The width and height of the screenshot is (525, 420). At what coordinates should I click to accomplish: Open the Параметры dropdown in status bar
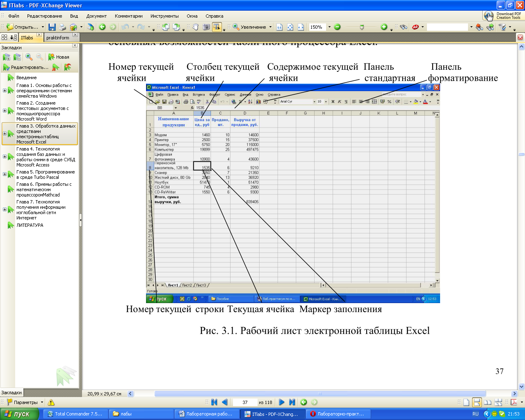tap(41, 402)
